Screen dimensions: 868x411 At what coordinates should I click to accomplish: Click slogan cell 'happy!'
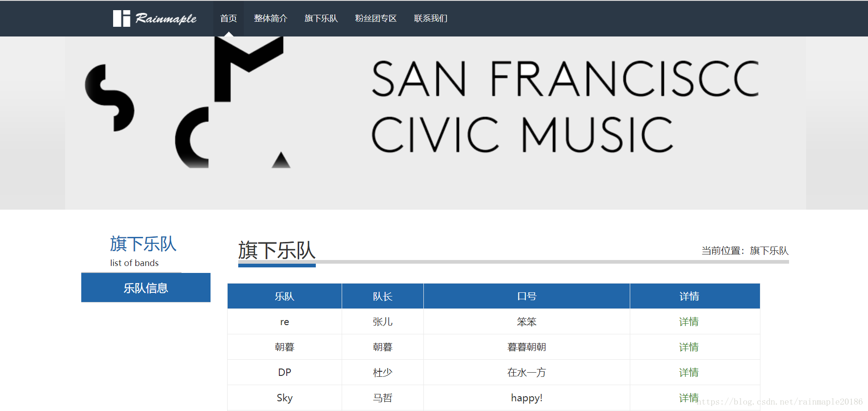click(527, 398)
